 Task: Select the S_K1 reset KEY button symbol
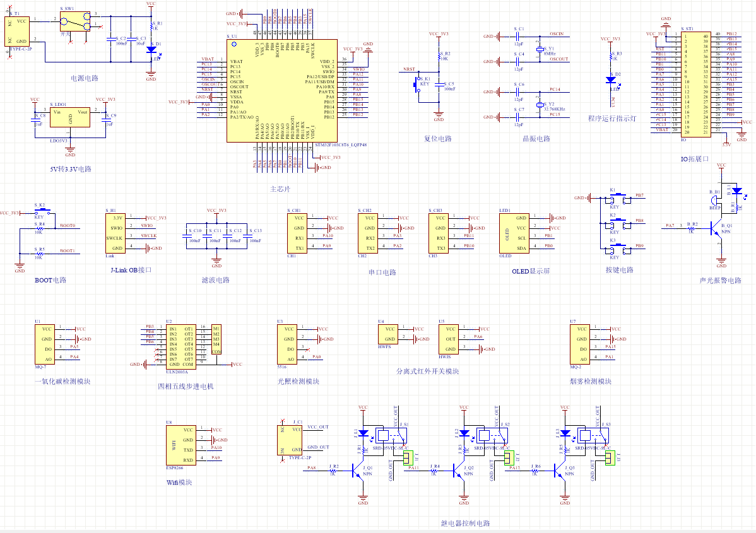(418, 85)
